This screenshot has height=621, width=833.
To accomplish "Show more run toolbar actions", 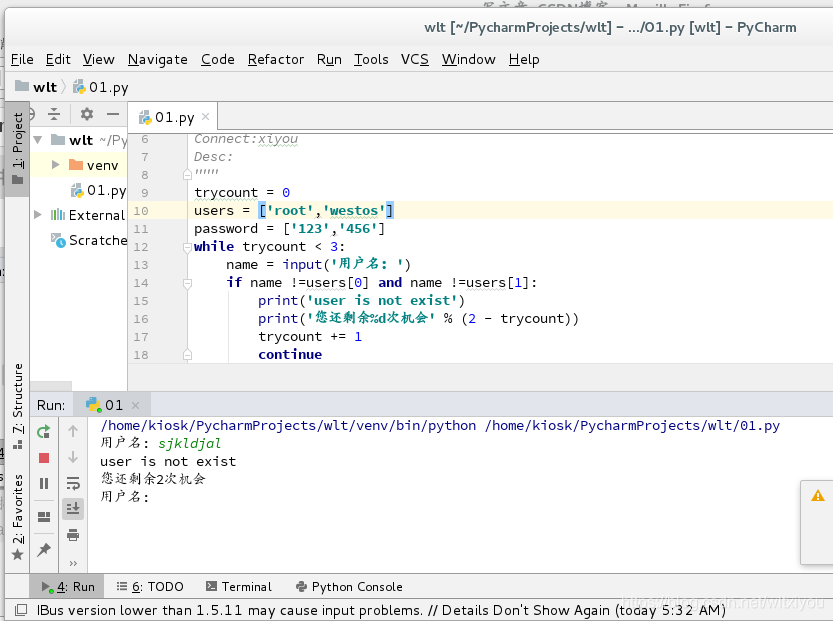I will (73, 563).
